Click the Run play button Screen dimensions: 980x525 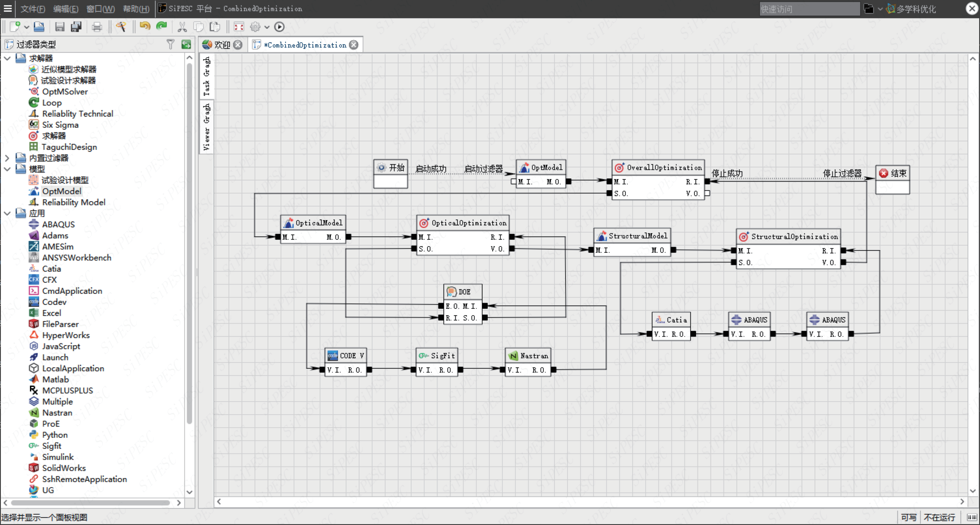280,27
